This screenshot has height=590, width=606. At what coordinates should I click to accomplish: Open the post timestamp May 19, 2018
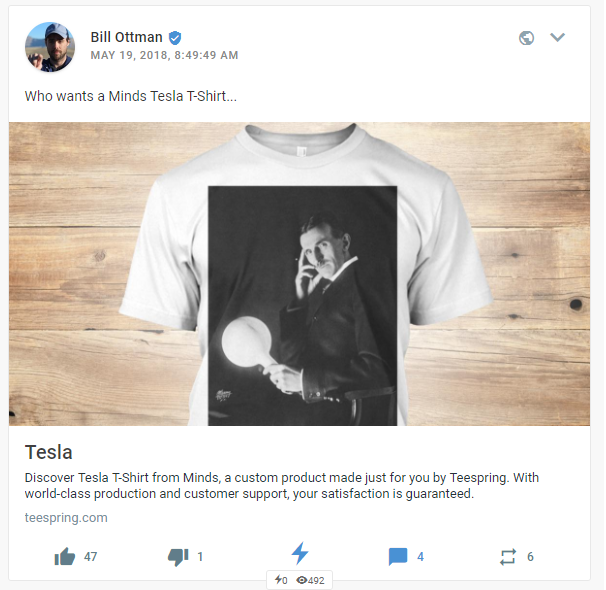(164, 55)
